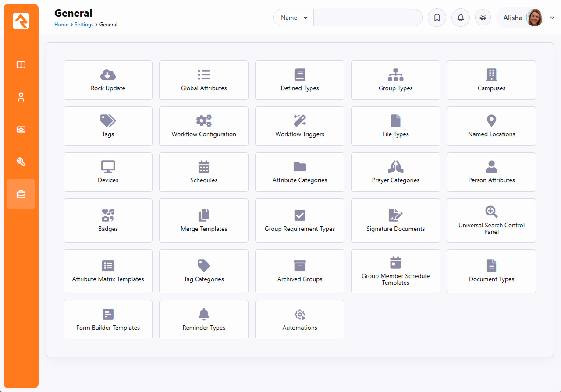Toggle the light/dark theme icon
Viewport: 561px width, 392px height.
(483, 18)
